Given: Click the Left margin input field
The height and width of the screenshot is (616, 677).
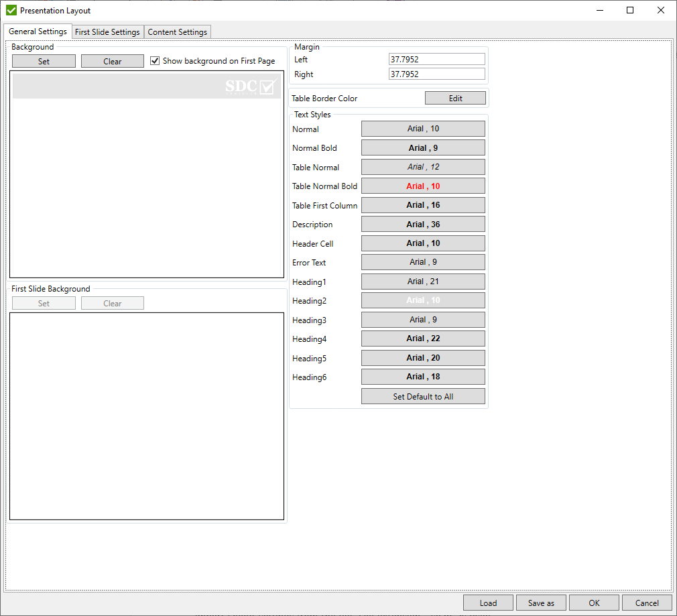Looking at the screenshot, I should (436, 59).
